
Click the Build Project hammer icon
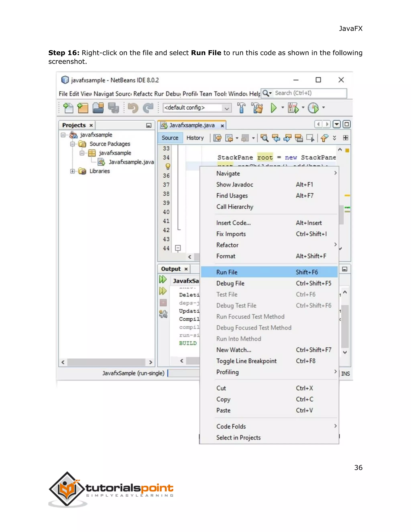click(x=241, y=108)
